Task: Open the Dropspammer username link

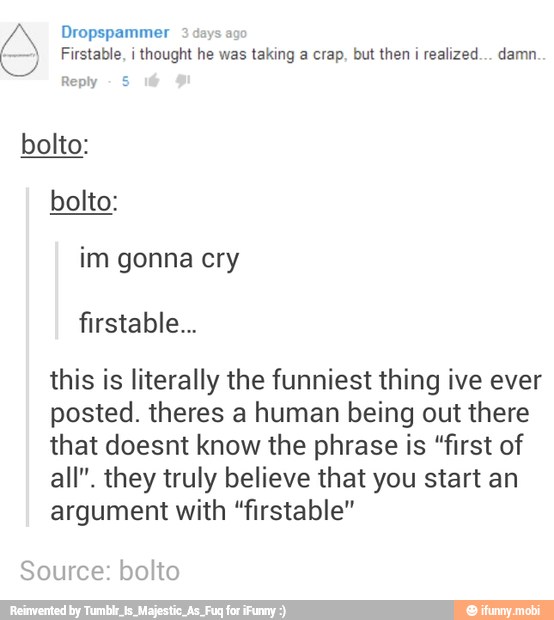Action: (115, 32)
